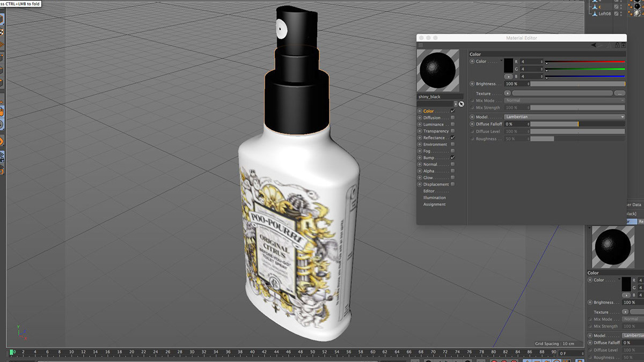Disable the Color channel checkbox
Image resolution: width=644 pixels, height=362 pixels.
click(x=452, y=111)
